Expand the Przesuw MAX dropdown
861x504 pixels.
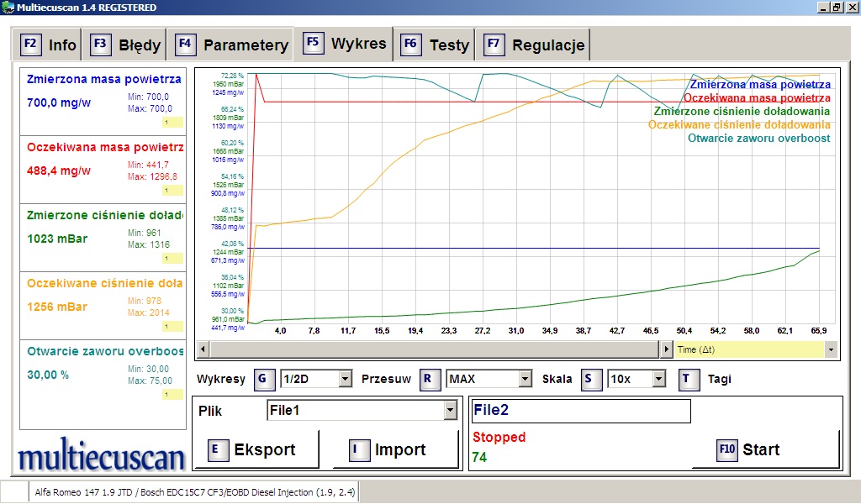pyautogui.click(x=526, y=380)
